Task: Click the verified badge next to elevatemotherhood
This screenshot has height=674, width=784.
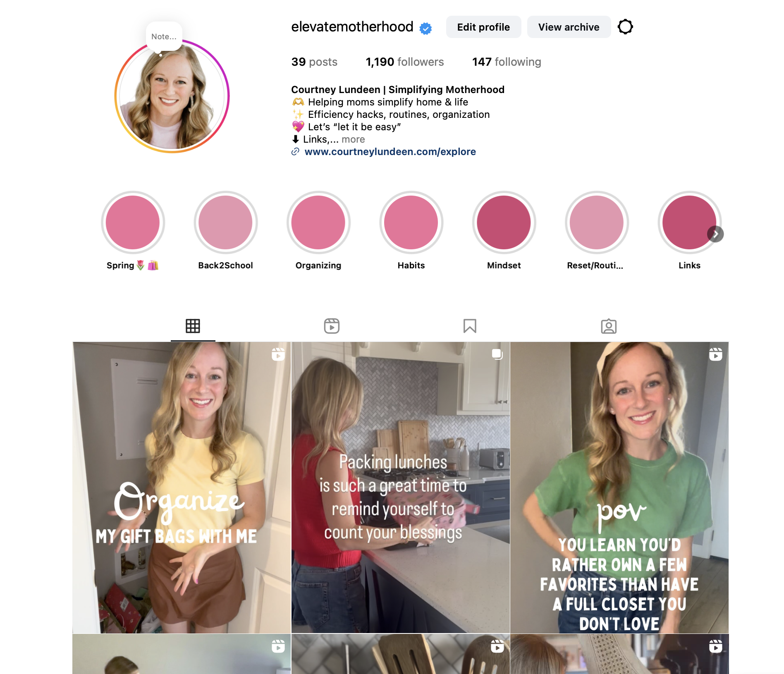Action: tap(425, 28)
